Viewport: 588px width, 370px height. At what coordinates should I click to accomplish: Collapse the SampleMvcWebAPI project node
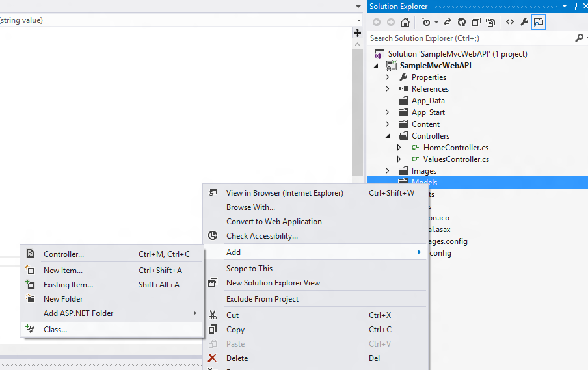[x=376, y=66]
